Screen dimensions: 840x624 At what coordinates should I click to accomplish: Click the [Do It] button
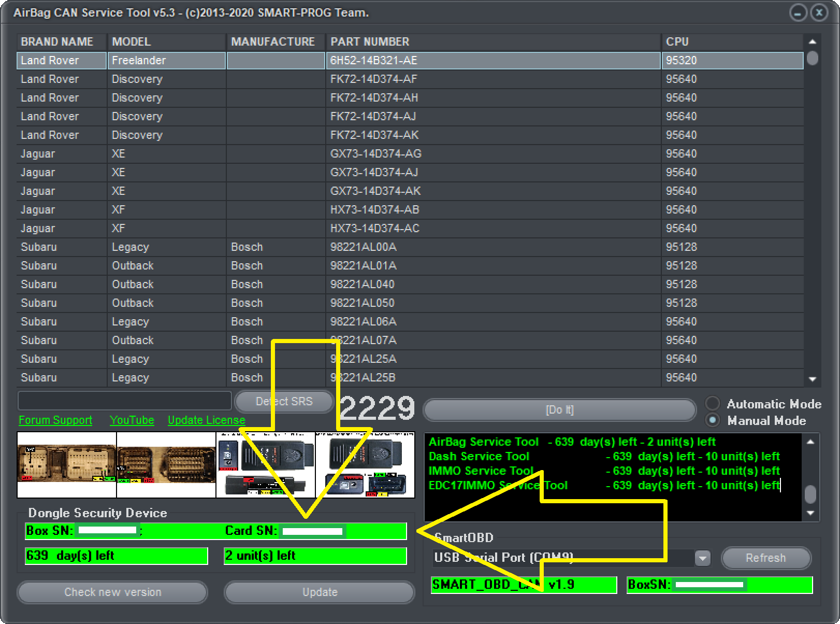(560, 410)
